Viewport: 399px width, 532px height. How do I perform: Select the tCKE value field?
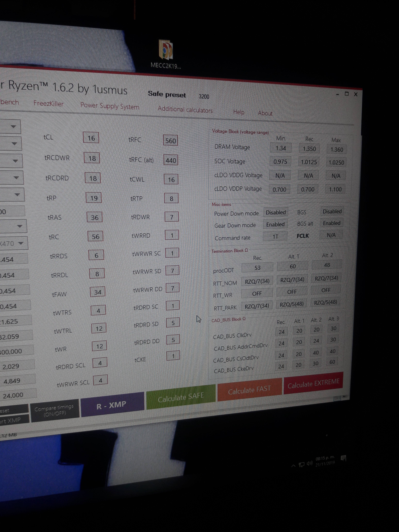pyautogui.click(x=173, y=356)
